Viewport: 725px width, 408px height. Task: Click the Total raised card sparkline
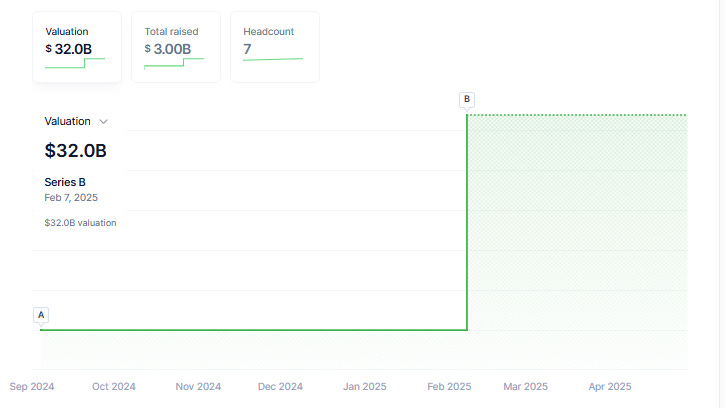tap(174, 63)
